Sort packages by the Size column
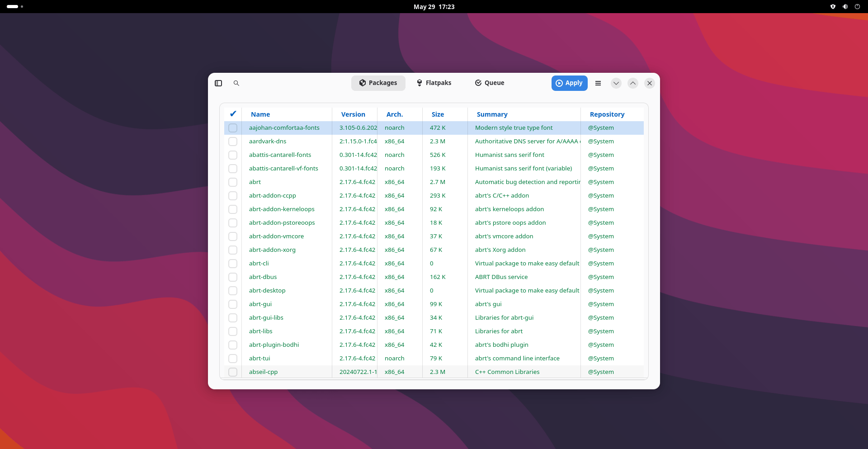The image size is (868, 449). coord(438,114)
